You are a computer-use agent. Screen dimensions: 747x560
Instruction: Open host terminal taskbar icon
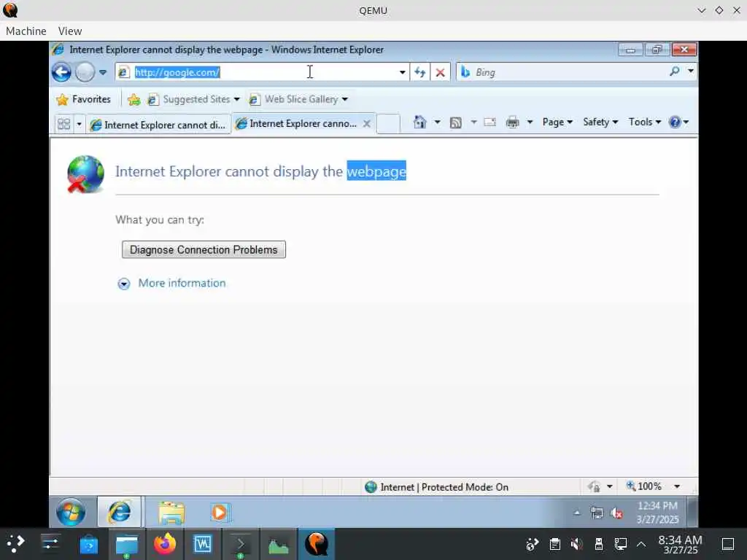tap(241, 544)
